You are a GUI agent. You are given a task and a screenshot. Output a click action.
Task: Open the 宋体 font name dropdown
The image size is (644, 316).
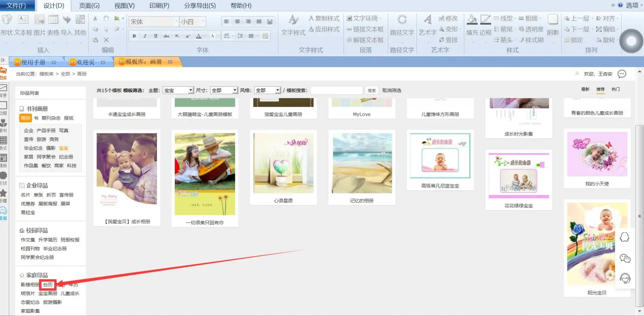tap(153, 21)
